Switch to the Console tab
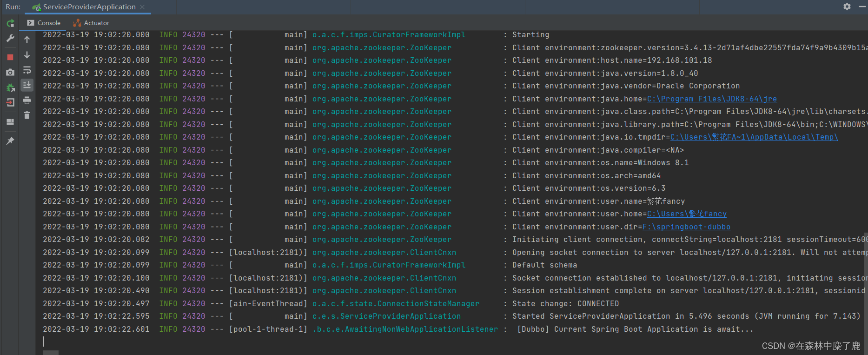Viewport: 868px width, 355px height. (x=44, y=23)
